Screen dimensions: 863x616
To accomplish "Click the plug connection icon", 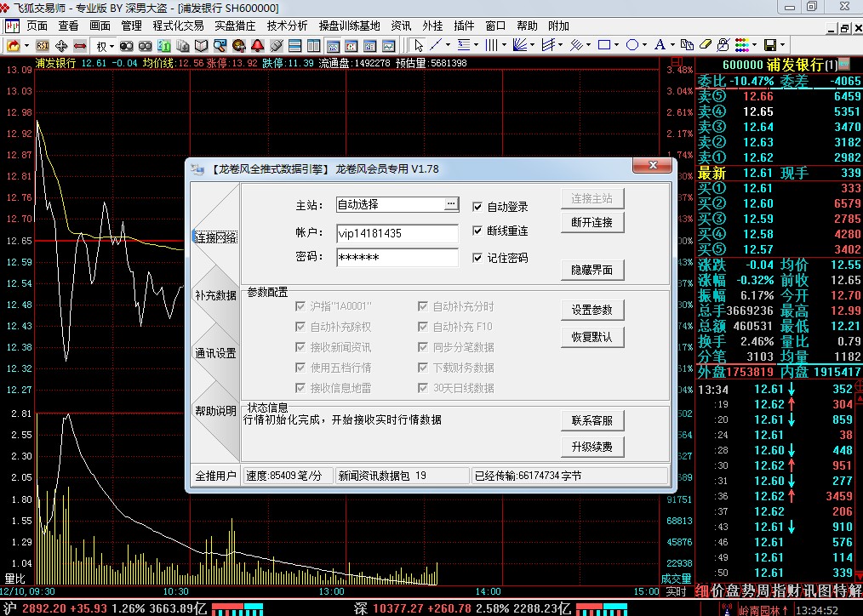I will tap(277, 46).
